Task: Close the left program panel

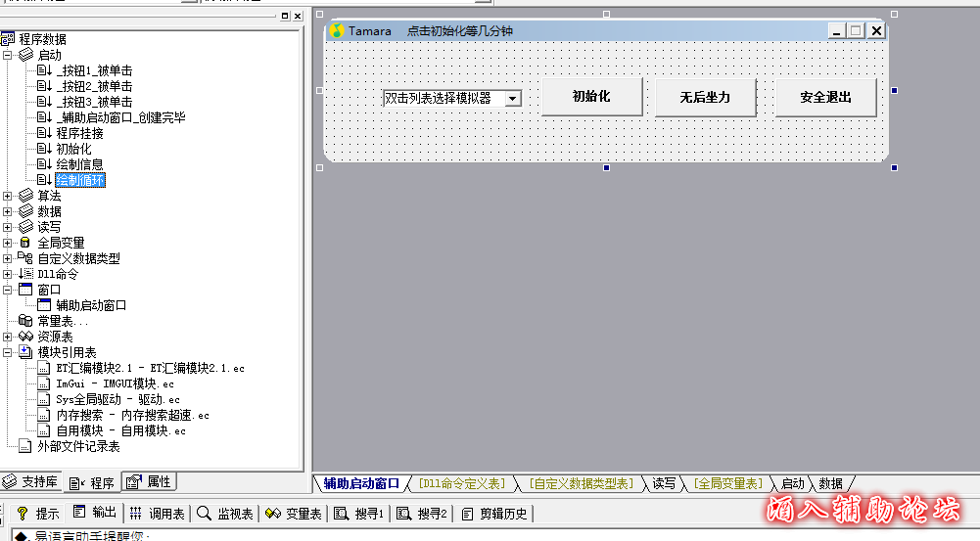Action: point(298,17)
